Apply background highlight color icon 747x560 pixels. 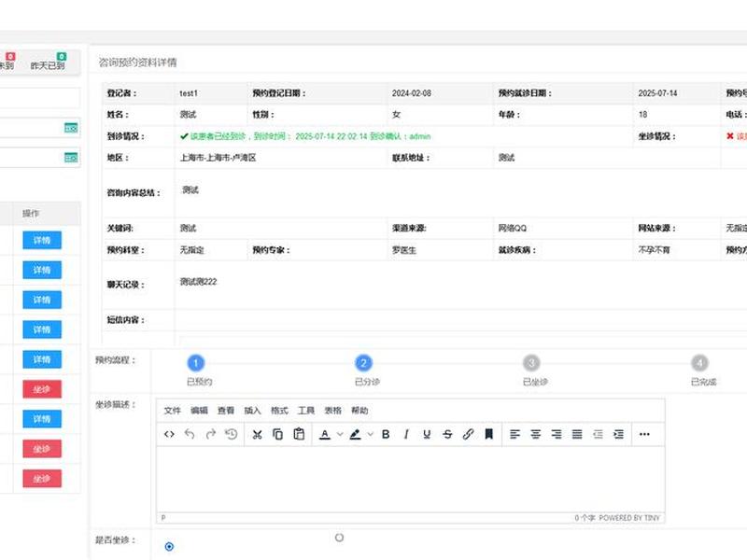click(x=355, y=434)
